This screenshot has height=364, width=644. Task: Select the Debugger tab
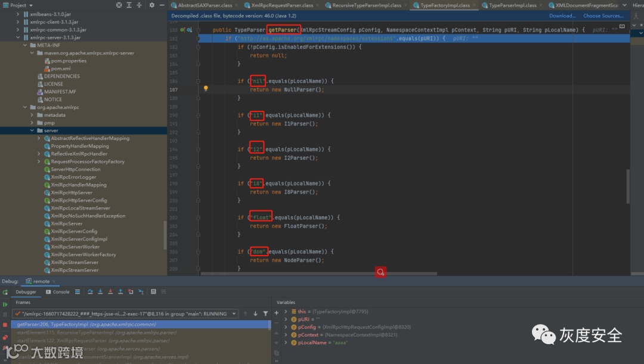pyautogui.click(x=26, y=292)
